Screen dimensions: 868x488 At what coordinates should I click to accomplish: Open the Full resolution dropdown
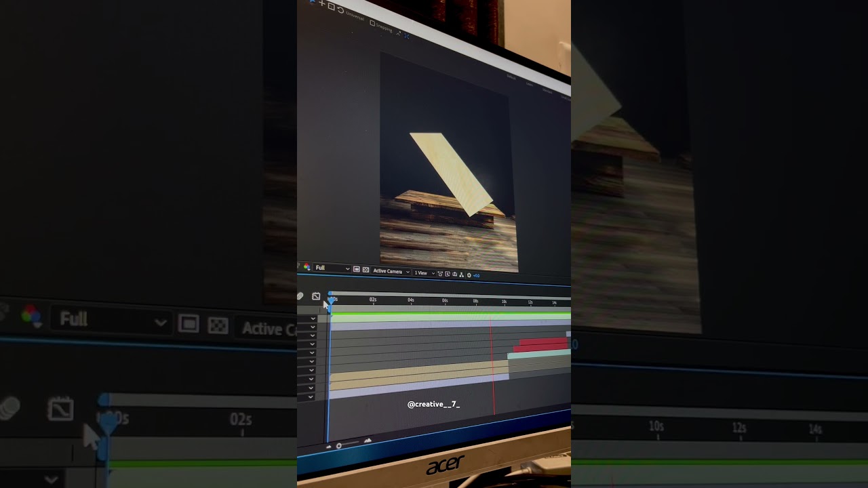[332, 268]
